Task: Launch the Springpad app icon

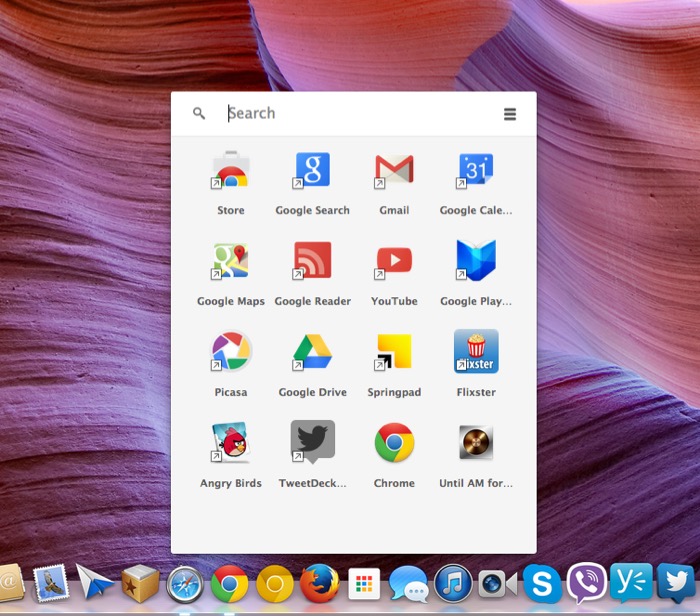Action: coord(394,352)
